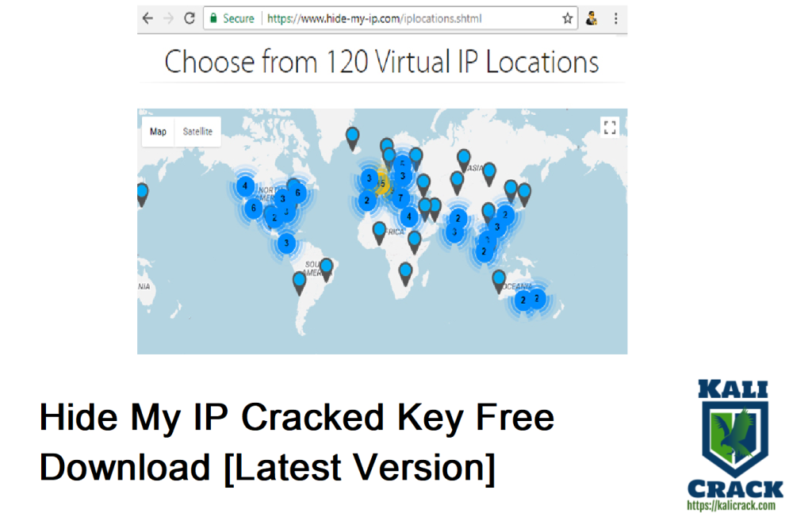Select the '2' cluster in Southeast Asia
This screenshot has width=812, height=513.
pos(484,251)
